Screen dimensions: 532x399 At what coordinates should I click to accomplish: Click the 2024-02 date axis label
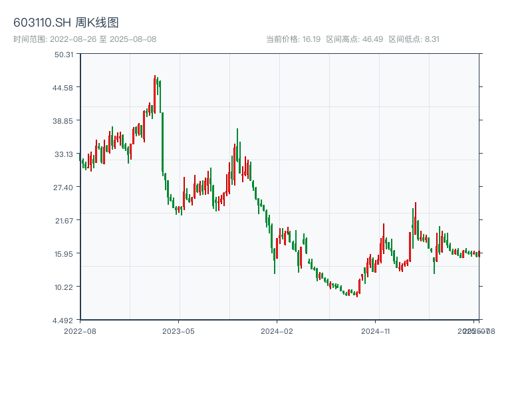click(x=277, y=331)
